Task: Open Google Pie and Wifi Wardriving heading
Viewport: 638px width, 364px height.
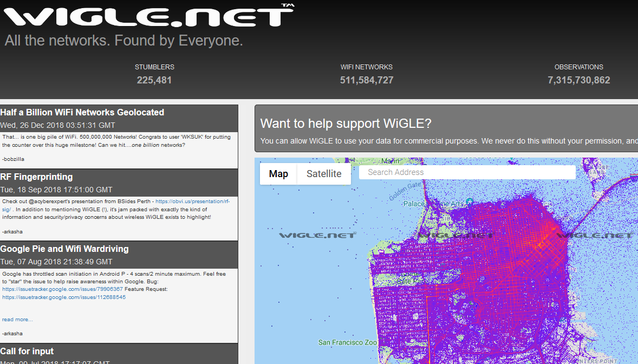Action: (x=64, y=249)
